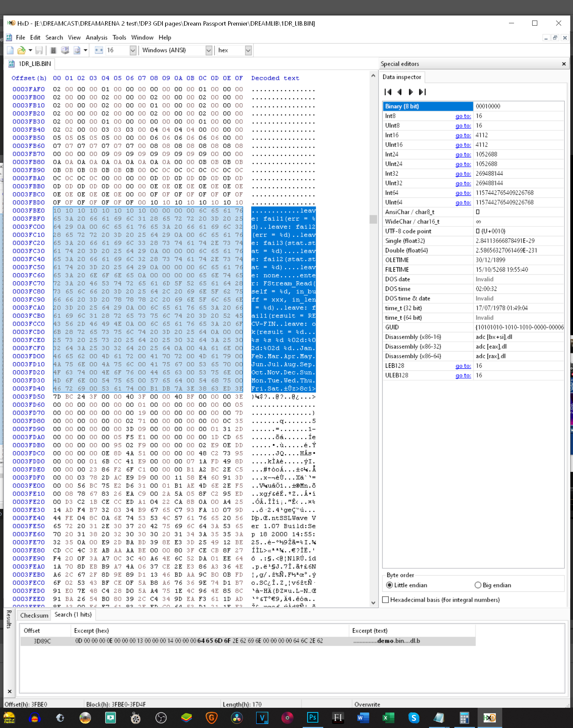The image size is (573, 728).
Task: Select search result row at offset 3D89C
Action: 248,641
